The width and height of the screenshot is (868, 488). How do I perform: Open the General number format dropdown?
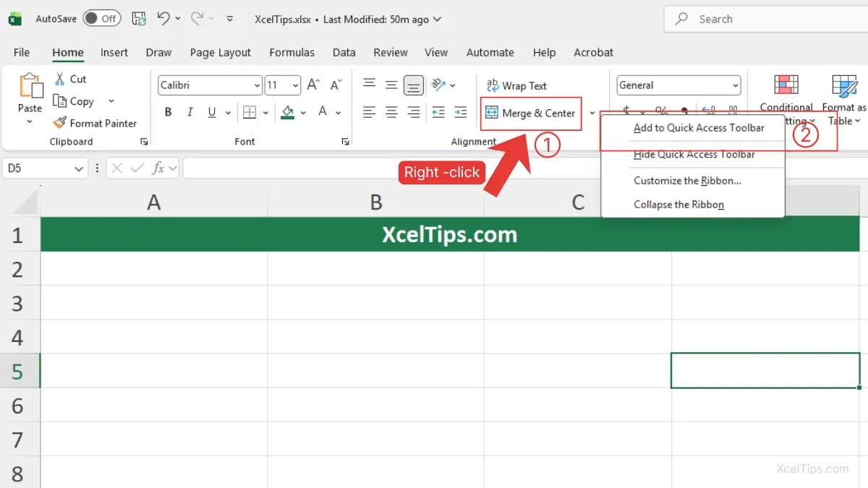(736, 85)
